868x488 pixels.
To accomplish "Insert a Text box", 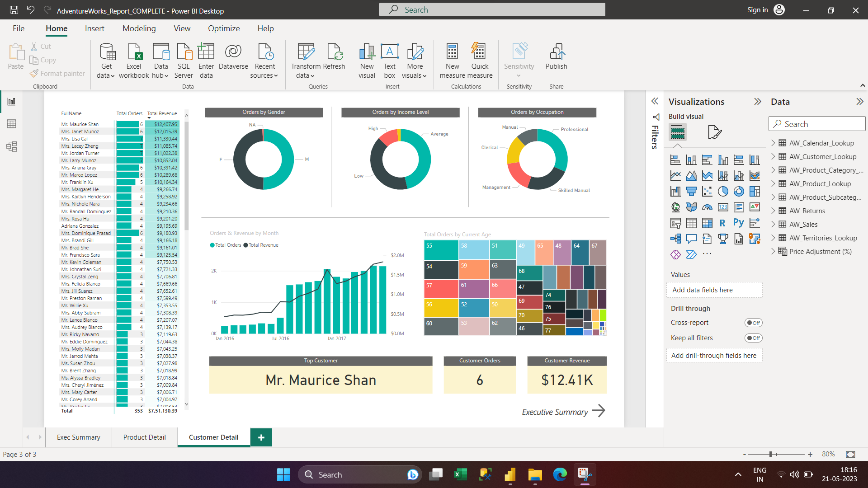I will click(x=390, y=61).
